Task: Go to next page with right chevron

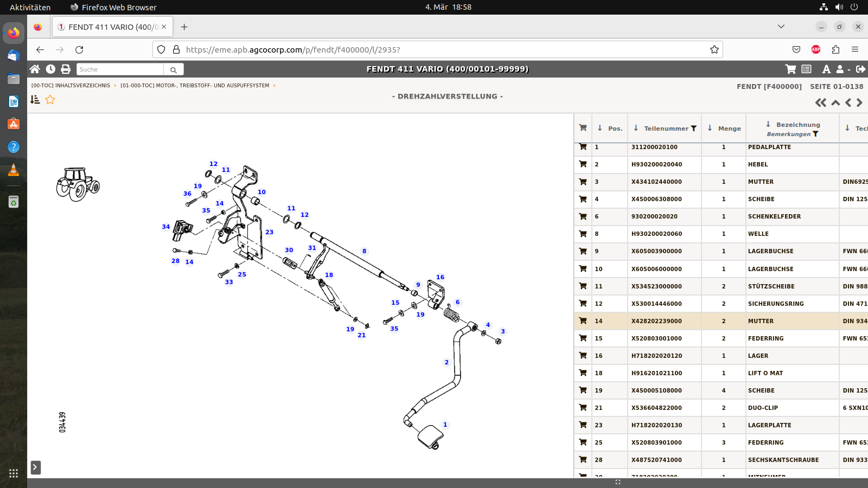Action: pos(859,102)
